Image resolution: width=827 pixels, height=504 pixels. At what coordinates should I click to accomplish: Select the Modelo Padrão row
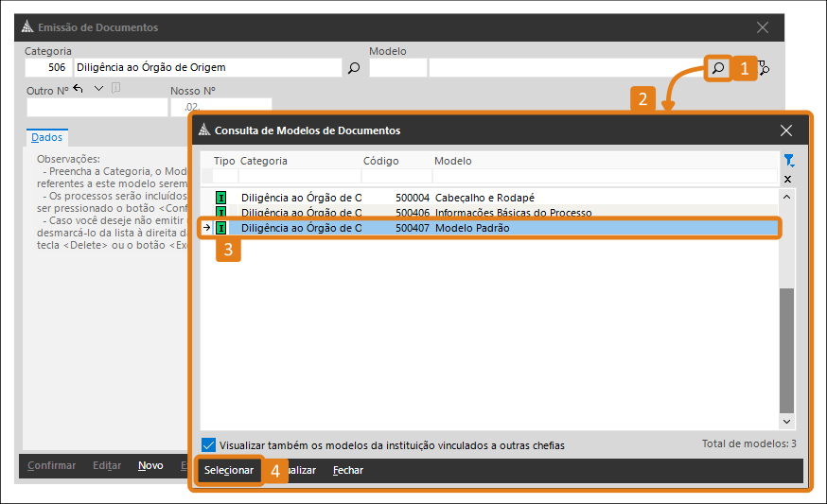point(489,228)
